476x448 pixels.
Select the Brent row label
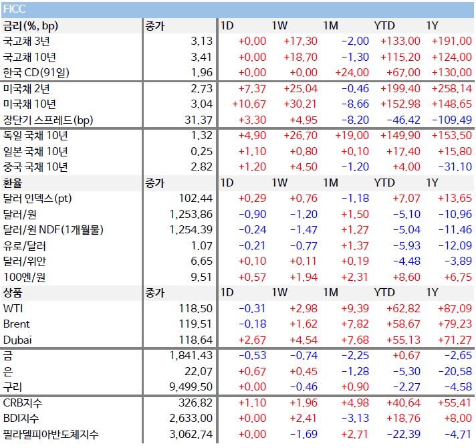tap(17, 324)
